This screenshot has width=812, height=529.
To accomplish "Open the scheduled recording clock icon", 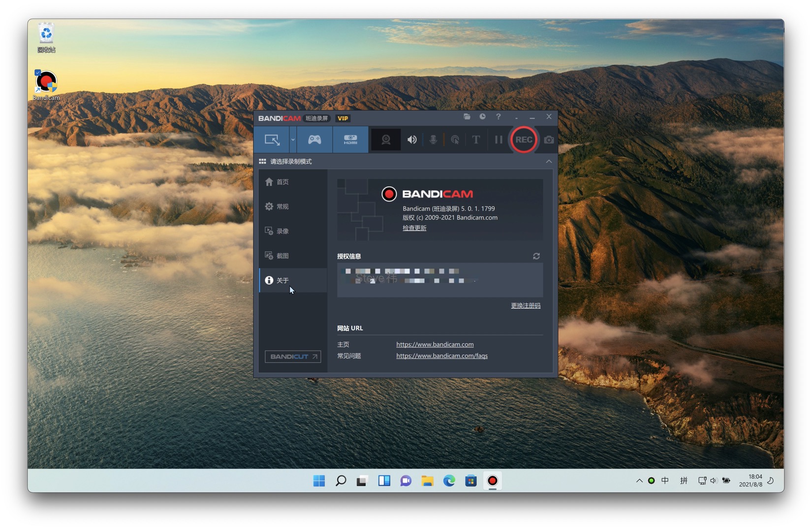I will pyautogui.click(x=482, y=117).
